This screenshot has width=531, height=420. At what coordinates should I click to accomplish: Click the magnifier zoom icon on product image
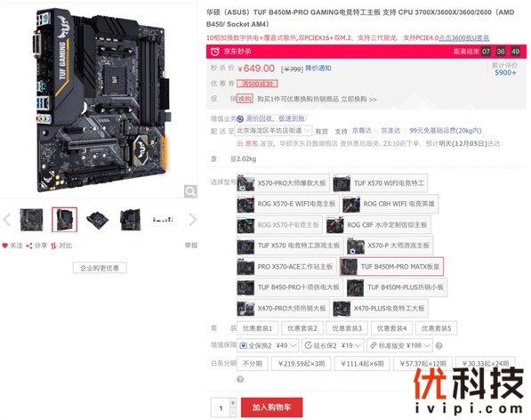pyautogui.click(x=190, y=191)
